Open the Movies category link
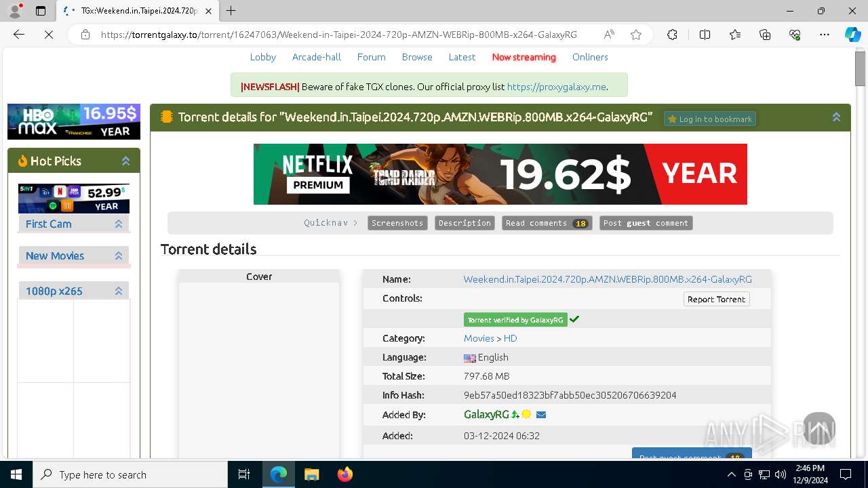 (479, 338)
